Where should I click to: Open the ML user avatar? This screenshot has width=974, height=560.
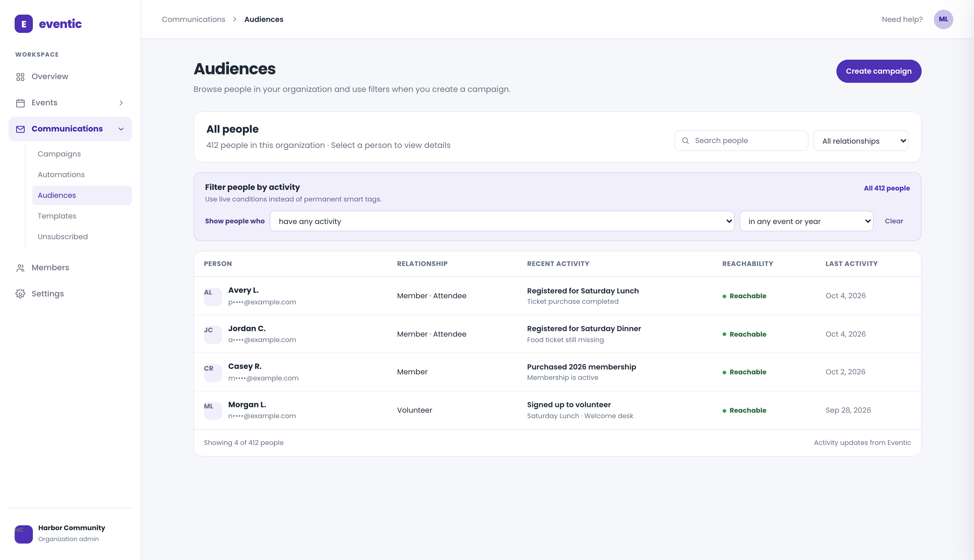(x=943, y=19)
